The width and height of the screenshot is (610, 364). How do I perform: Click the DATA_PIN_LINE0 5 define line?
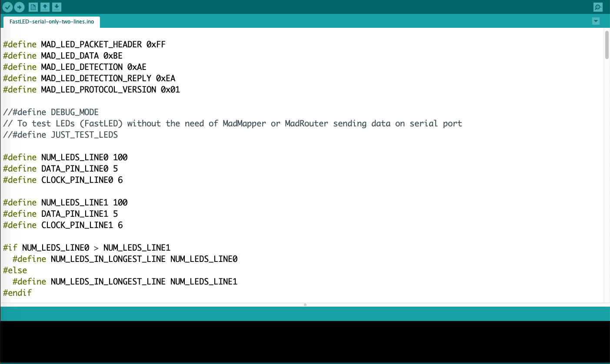60,169
